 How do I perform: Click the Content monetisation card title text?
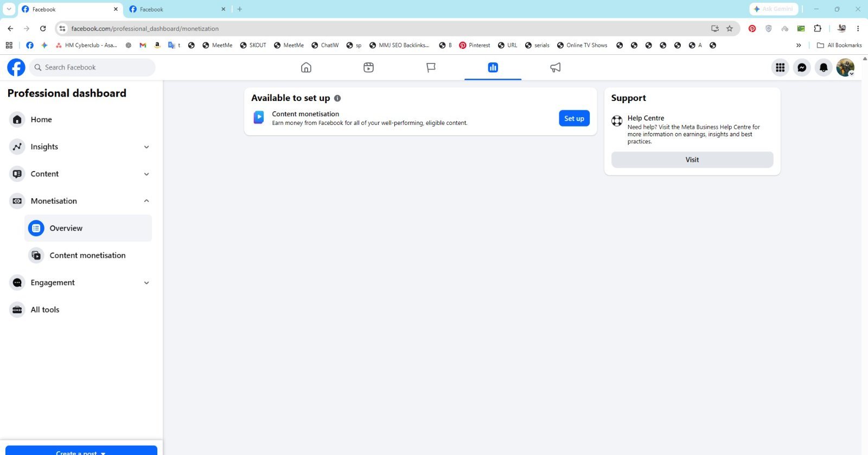click(305, 114)
